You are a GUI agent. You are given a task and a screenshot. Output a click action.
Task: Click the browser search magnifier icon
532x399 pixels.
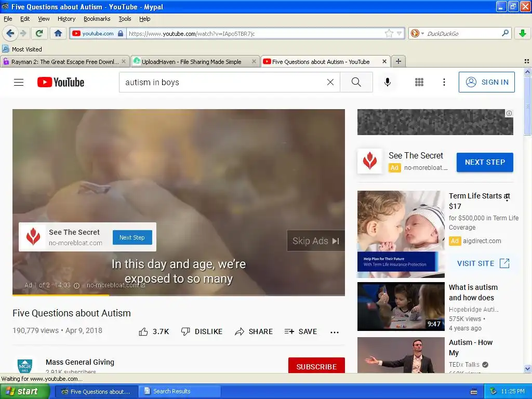click(x=505, y=33)
